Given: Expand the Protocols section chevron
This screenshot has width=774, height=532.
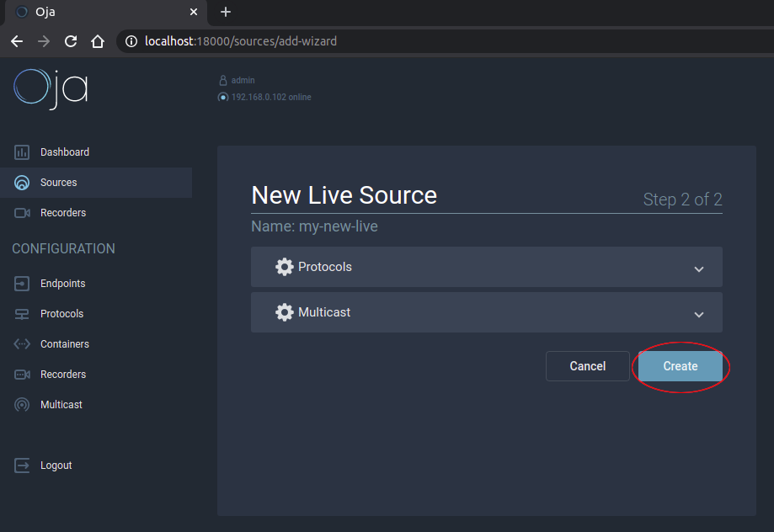Looking at the screenshot, I should pyautogui.click(x=699, y=269).
